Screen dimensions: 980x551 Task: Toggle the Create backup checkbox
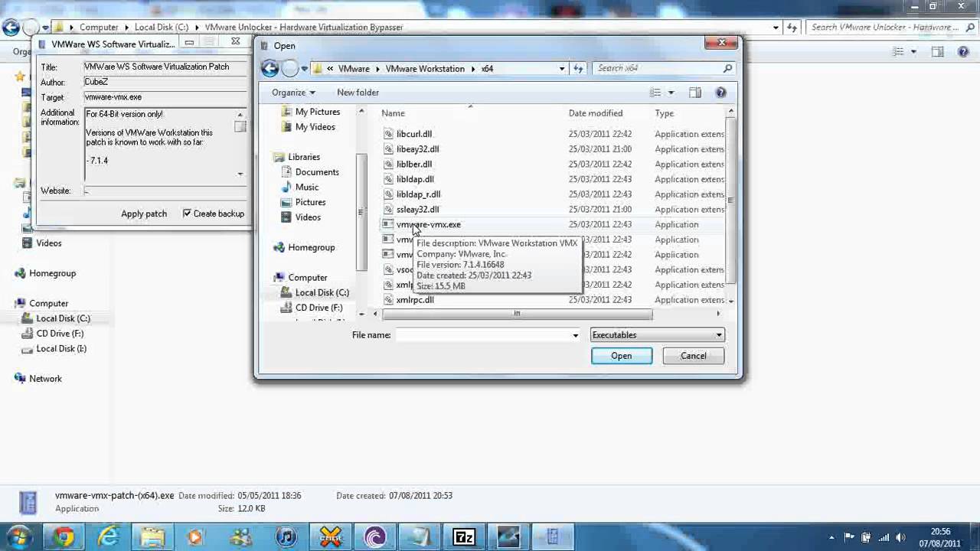(x=187, y=214)
